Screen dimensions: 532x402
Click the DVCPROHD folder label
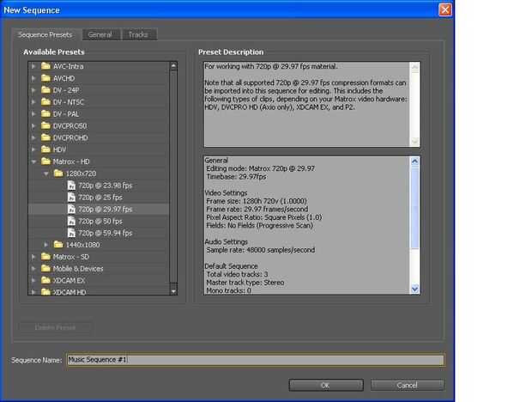[70, 137]
